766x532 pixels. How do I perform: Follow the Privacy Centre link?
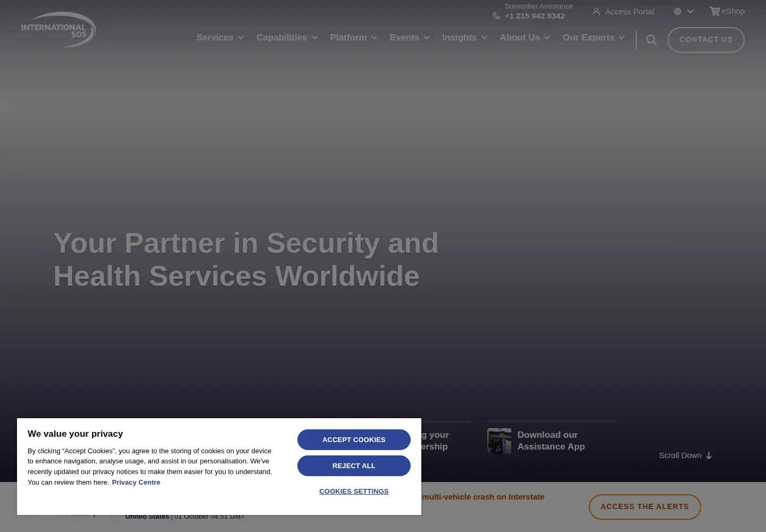pos(136,483)
